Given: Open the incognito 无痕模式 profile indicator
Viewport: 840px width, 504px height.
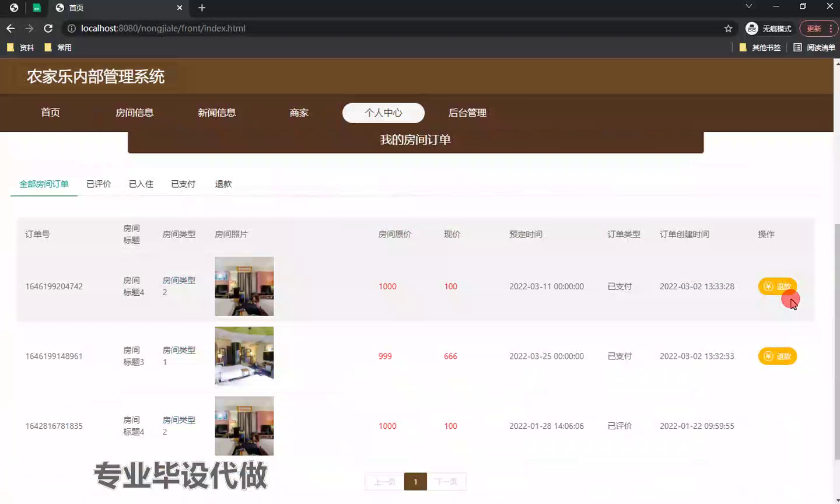Looking at the screenshot, I should point(769,28).
